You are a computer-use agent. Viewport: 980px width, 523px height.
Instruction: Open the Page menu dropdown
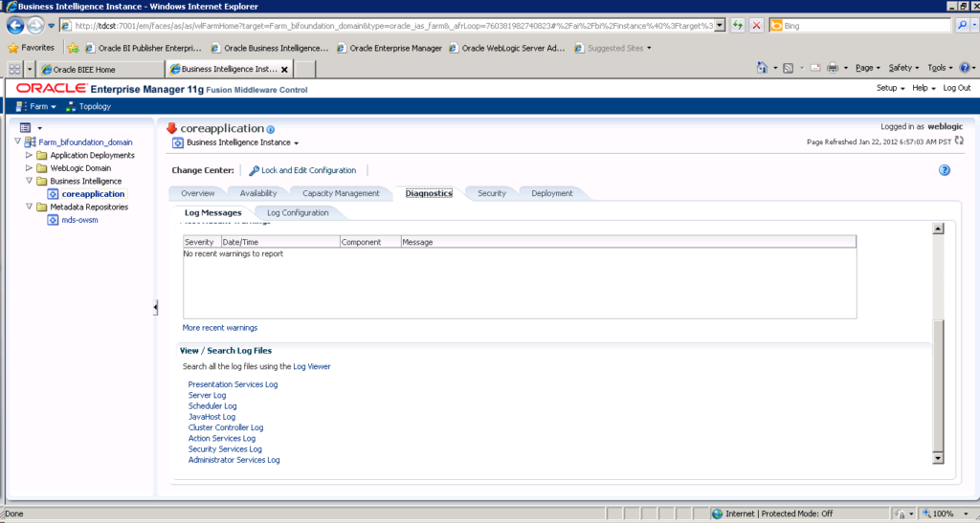(x=867, y=68)
